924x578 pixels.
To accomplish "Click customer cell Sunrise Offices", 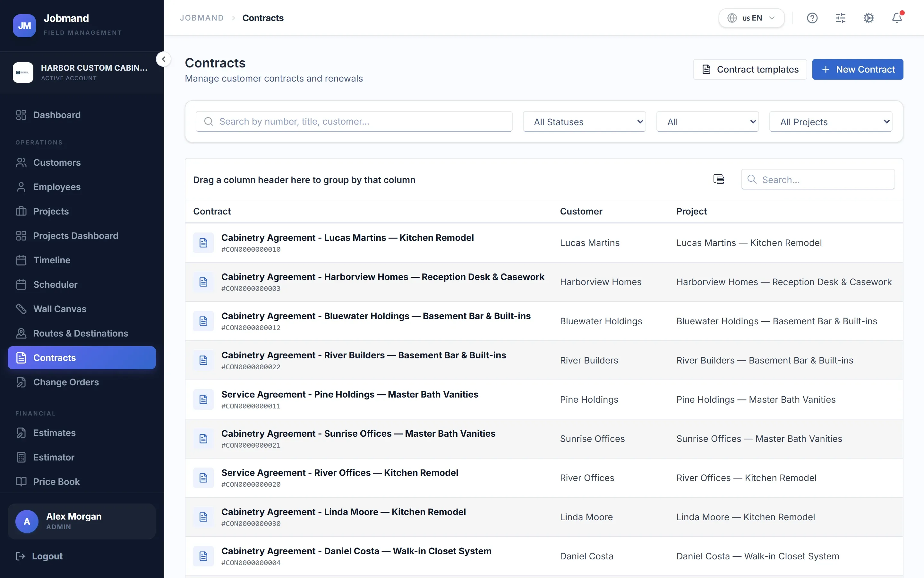I will (592, 439).
